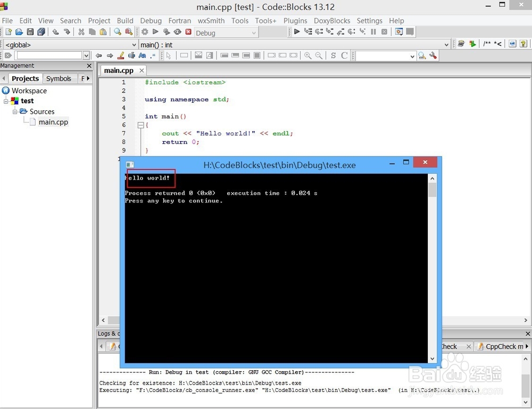This screenshot has height=409, width=532.
Task: Click the Jump forward arrow icon
Action: [x=110, y=55]
